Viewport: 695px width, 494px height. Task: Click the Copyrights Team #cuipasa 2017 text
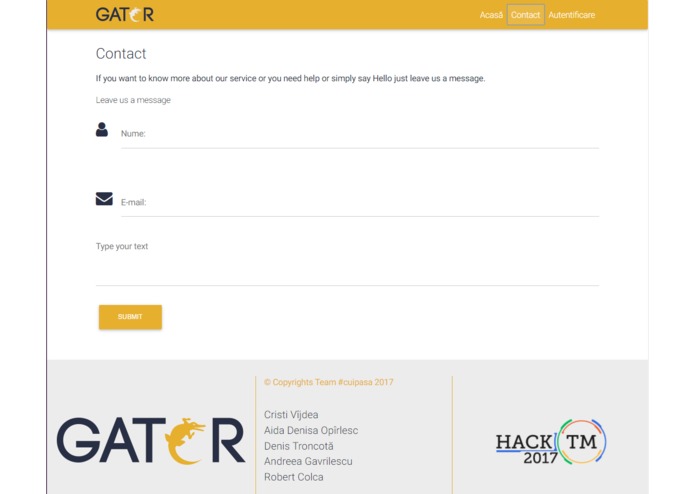328,382
